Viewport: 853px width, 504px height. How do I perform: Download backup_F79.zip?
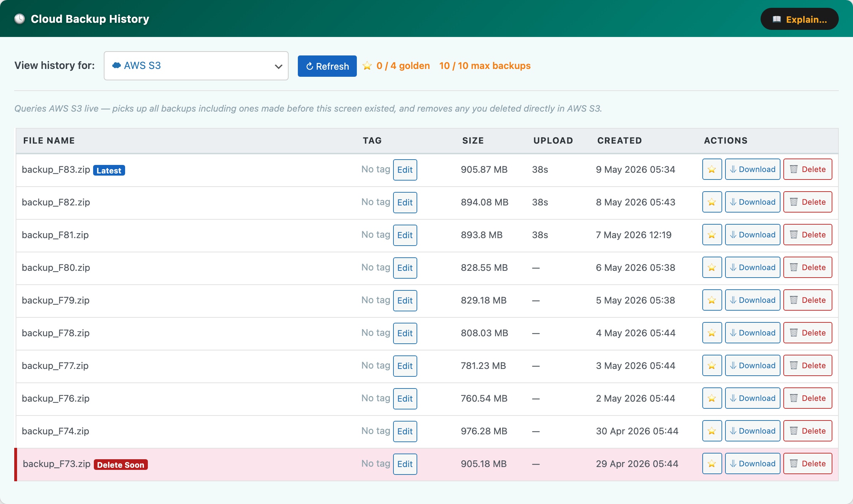[752, 300]
